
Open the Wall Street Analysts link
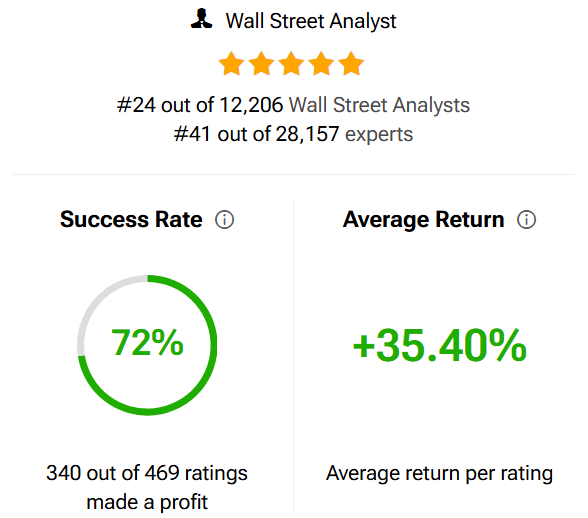point(379,105)
